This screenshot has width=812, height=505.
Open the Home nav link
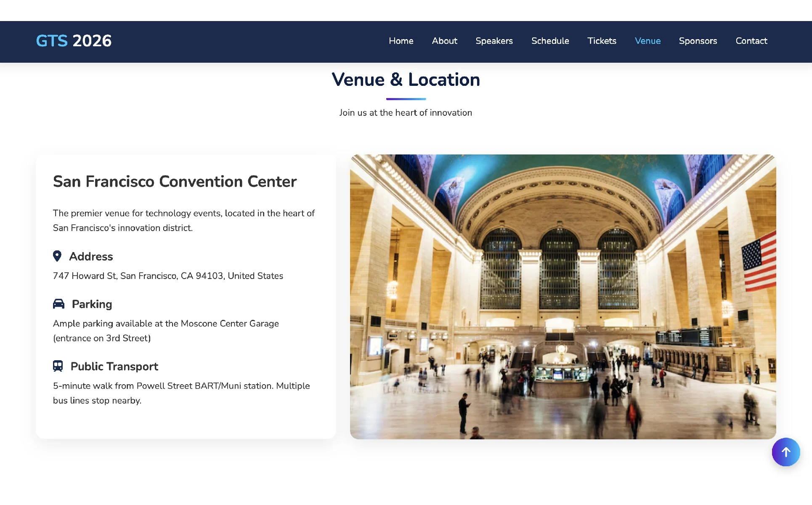pos(401,41)
